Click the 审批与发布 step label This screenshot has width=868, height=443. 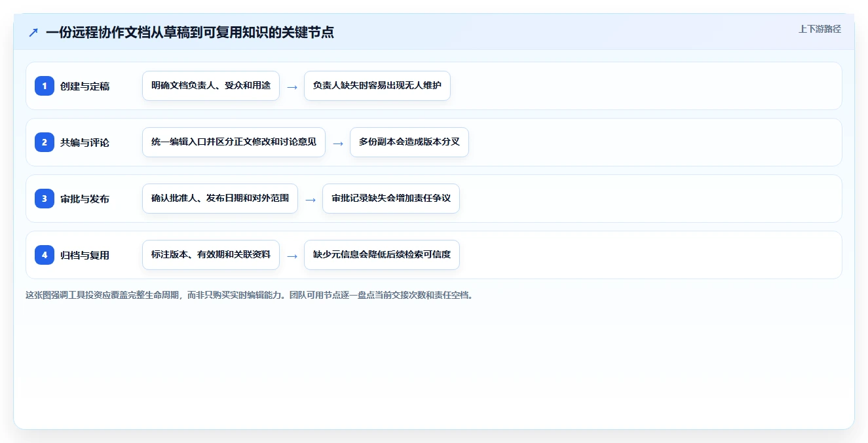tap(85, 199)
